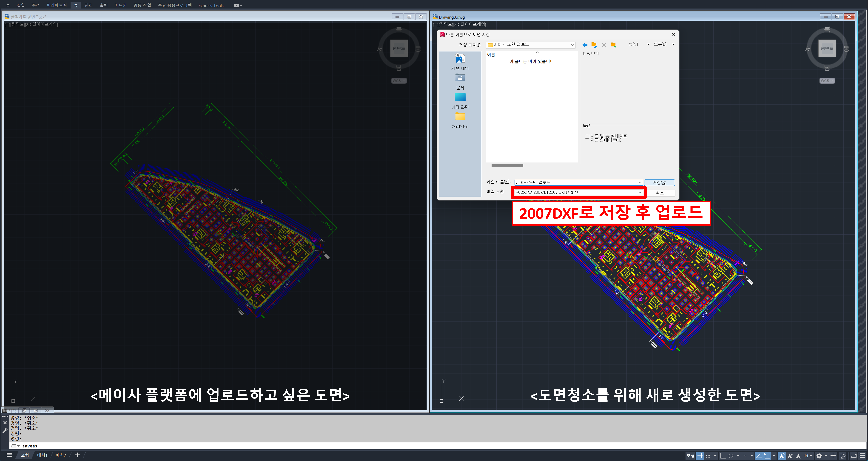Open 관리 ribbon tab
Image resolution: width=868 pixels, height=461 pixels.
[89, 5]
